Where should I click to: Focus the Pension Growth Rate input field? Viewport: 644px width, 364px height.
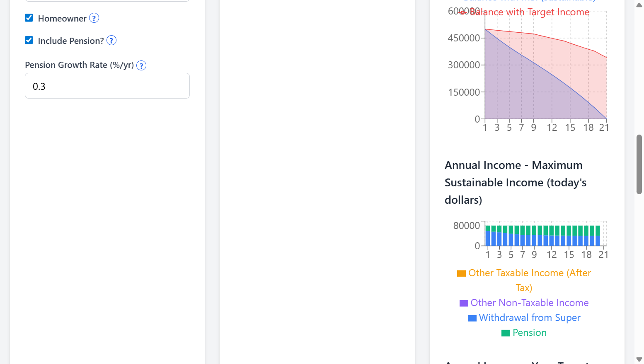107,86
